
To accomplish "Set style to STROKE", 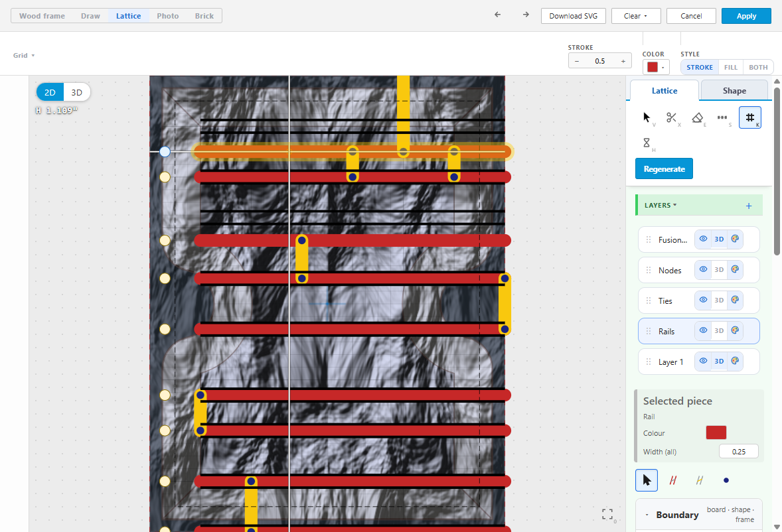I will pos(700,67).
